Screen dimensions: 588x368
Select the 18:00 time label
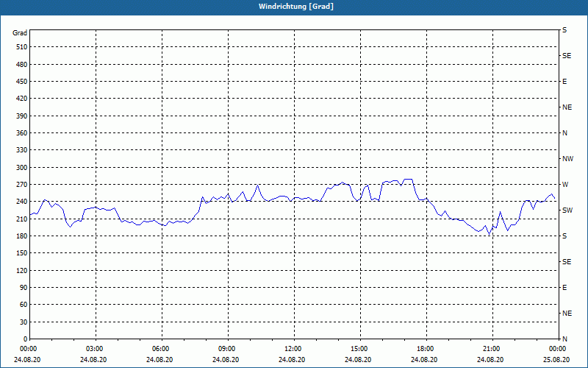pos(425,349)
